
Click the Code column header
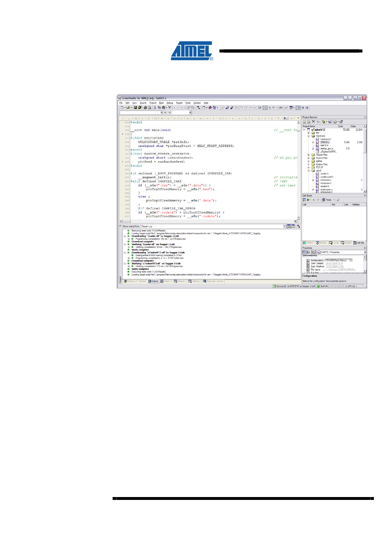tap(344, 126)
